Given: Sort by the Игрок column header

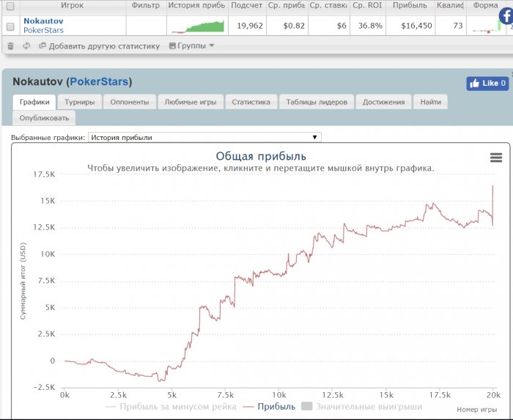Looking at the screenshot, I should pos(73,5).
